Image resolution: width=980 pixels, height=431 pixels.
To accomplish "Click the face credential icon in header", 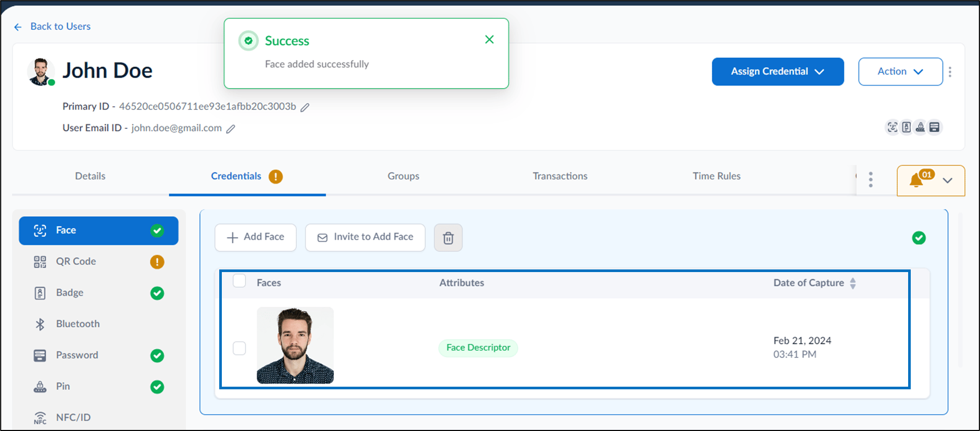I will 893,127.
